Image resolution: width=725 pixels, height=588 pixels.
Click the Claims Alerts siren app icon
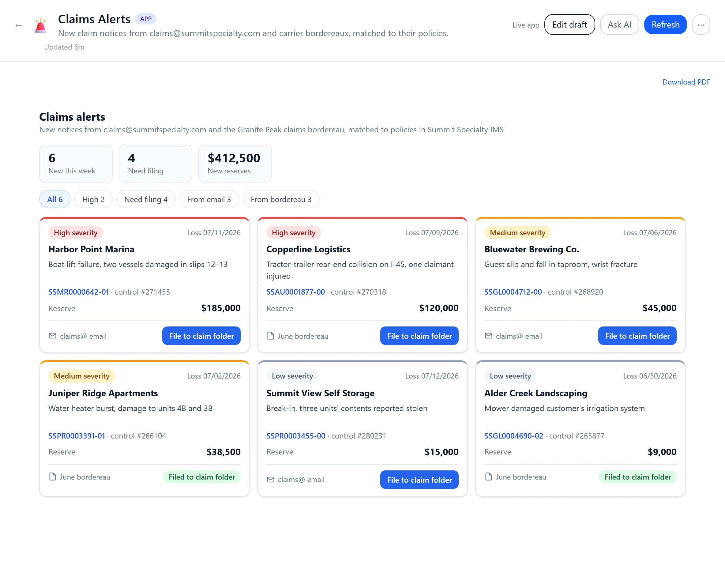coord(41,25)
